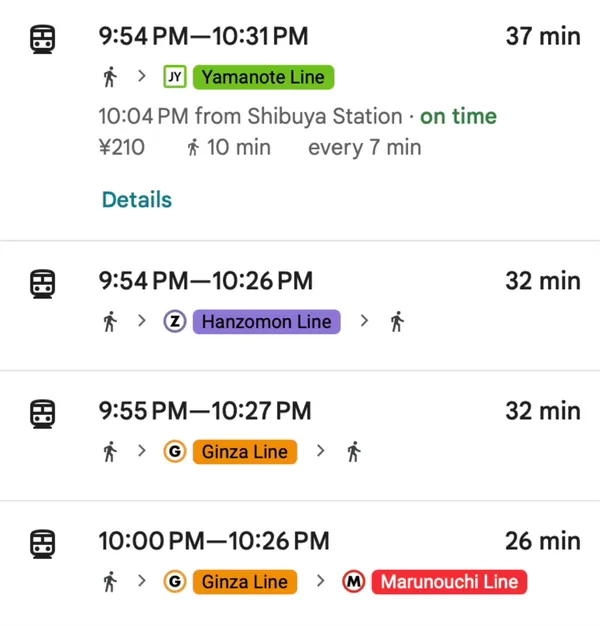Click the ¥210 fare text
600x626 pixels.
point(121,148)
